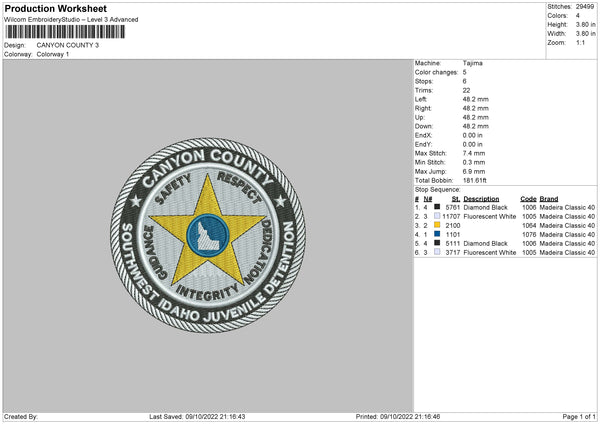Image resolution: width=600 pixels, height=424 pixels.
Task: Click the Trims value 22
Action: click(466, 90)
